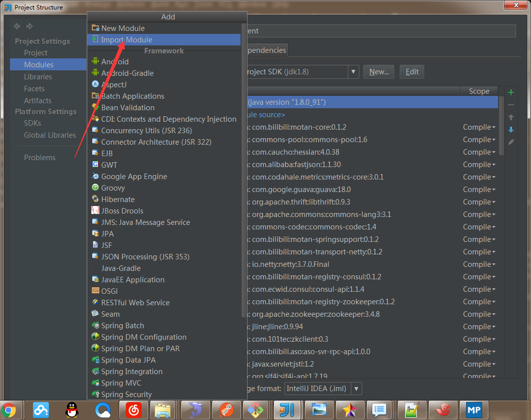Open Compile scope dropdown for zookeeper:3.4.8
The width and height of the screenshot is (531, 420).
click(479, 314)
